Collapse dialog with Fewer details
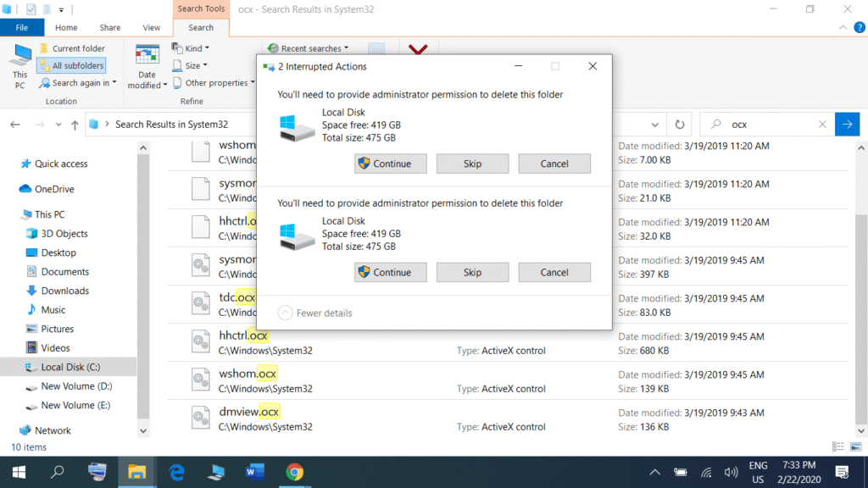 coord(314,313)
